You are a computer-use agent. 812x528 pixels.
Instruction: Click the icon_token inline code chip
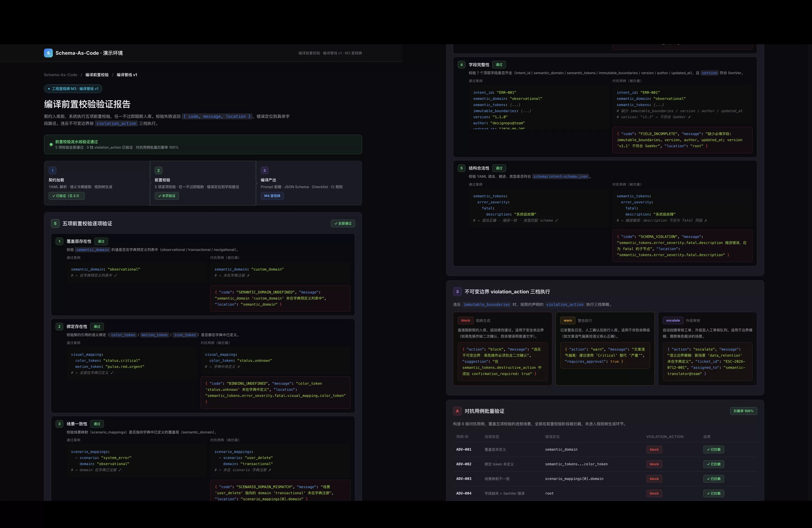click(185, 335)
